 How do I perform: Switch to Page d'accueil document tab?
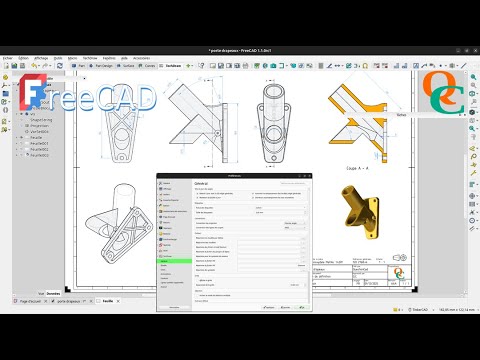point(30,301)
